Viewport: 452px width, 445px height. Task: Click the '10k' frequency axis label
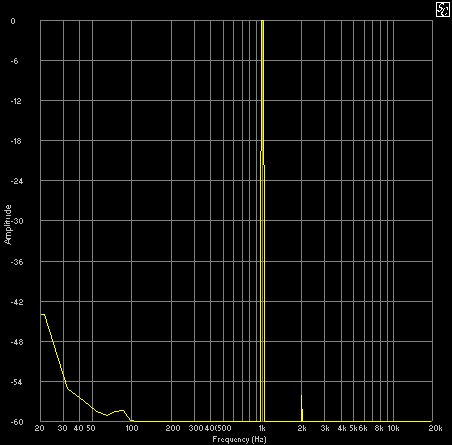[393, 428]
